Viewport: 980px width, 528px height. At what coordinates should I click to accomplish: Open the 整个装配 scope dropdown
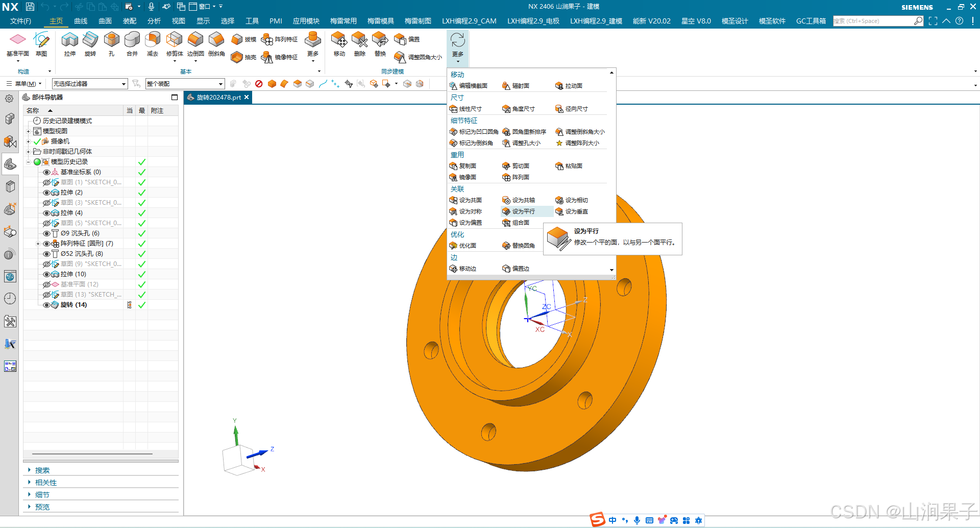pos(185,84)
